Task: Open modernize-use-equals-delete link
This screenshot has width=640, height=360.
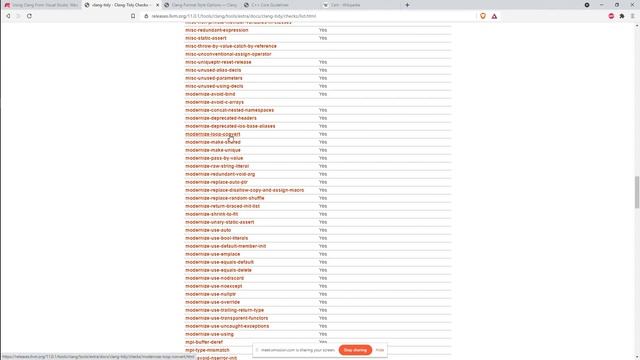Action: (218, 270)
